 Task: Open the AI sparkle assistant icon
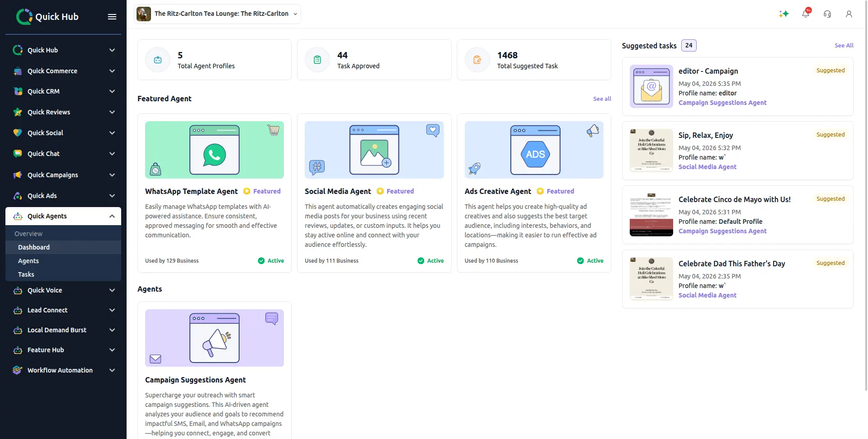point(784,14)
